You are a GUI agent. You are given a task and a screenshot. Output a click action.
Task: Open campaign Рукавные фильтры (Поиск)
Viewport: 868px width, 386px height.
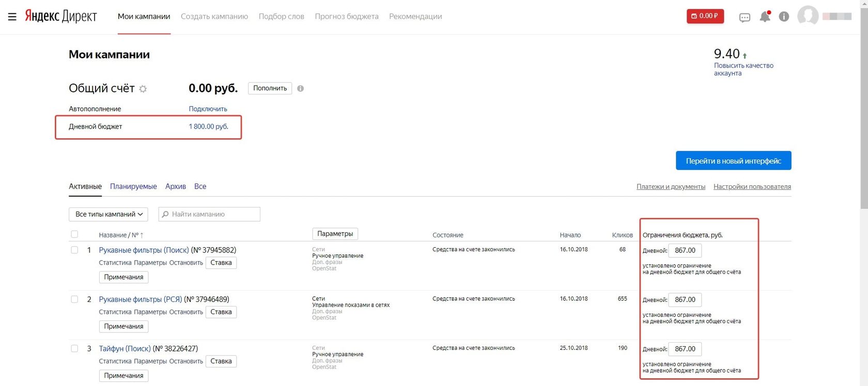pos(144,250)
